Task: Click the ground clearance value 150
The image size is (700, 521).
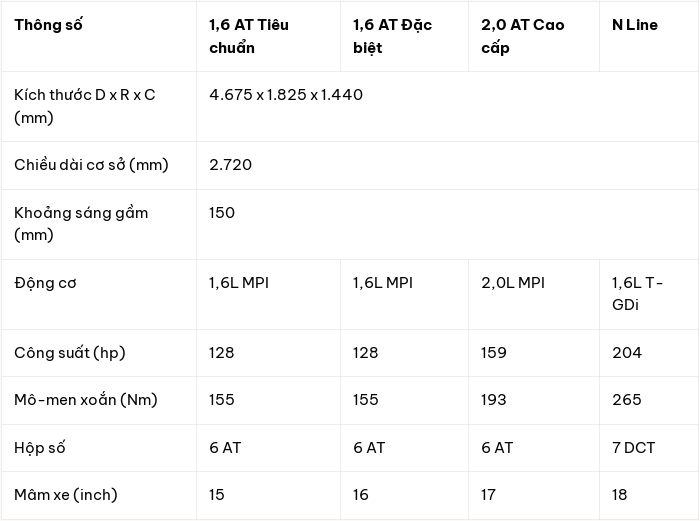Action: coord(222,213)
